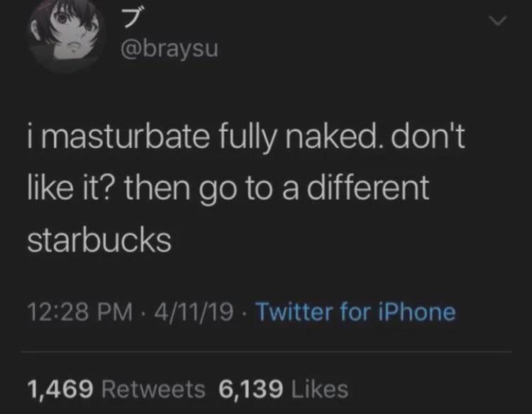View the 6,139 Likes list
The image size is (532, 414).
(x=283, y=389)
